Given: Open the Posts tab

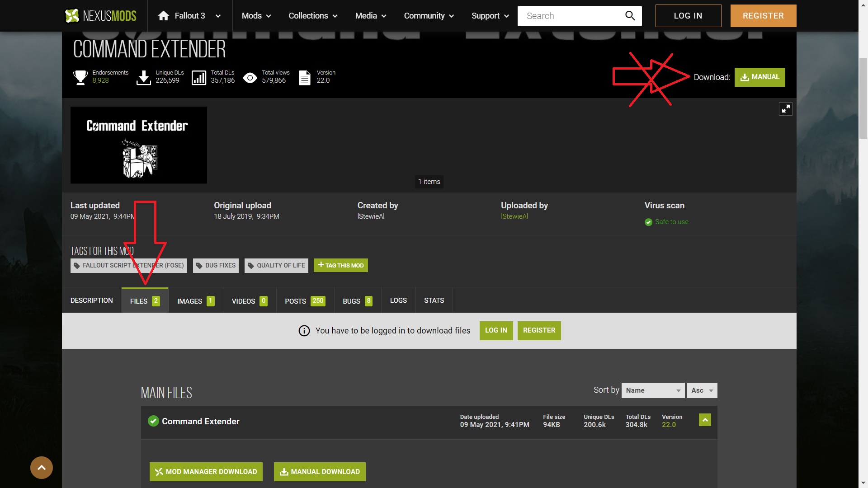Looking at the screenshot, I should 305,301.
